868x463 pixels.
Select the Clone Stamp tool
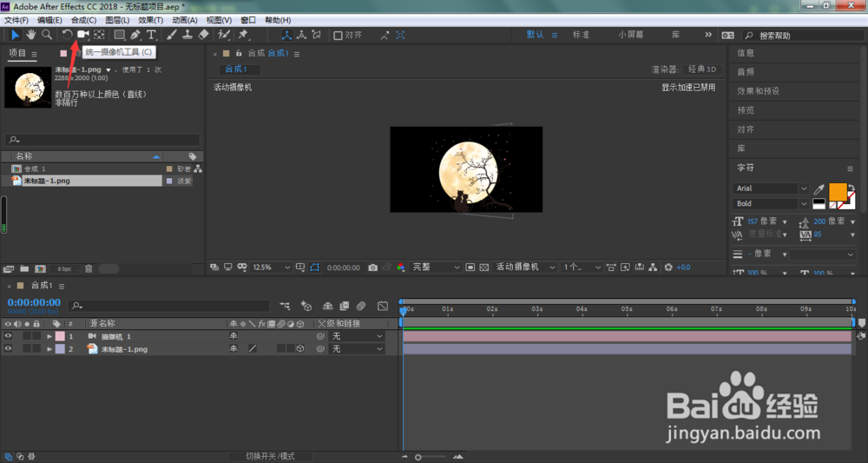click(187, 35)
